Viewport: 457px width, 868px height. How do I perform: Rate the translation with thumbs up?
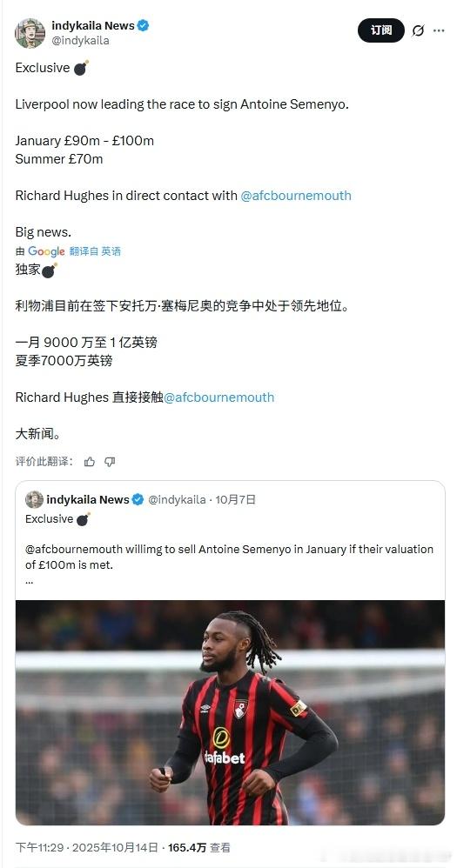[x=90, y=462]
